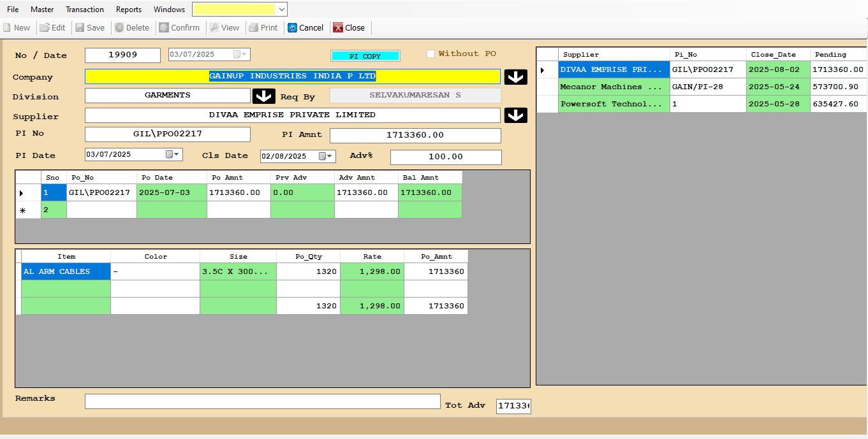Click the Close button in toolbar

click(349, 28)
